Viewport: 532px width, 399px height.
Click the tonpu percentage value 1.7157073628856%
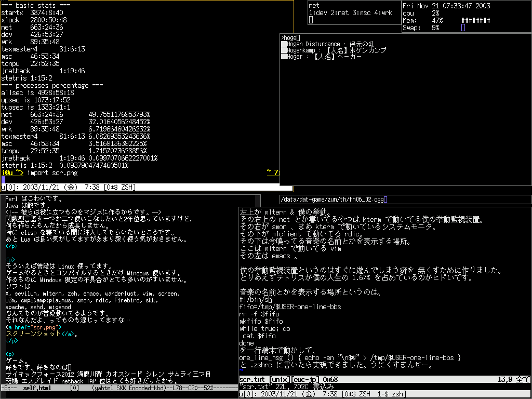click(x=117, y=151)
